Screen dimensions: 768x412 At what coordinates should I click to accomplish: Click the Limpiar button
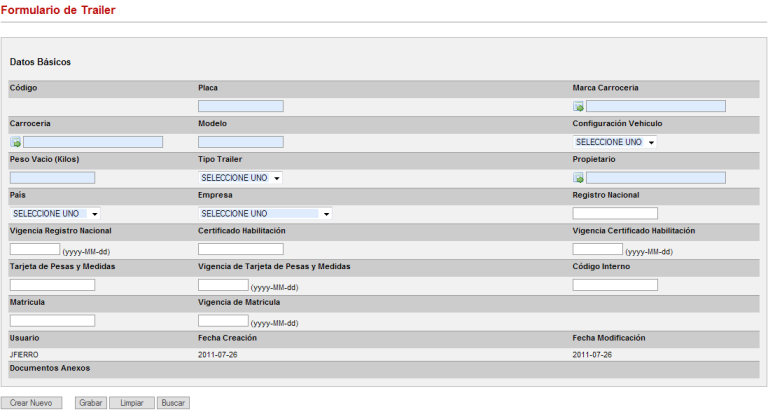pos(131,403)
